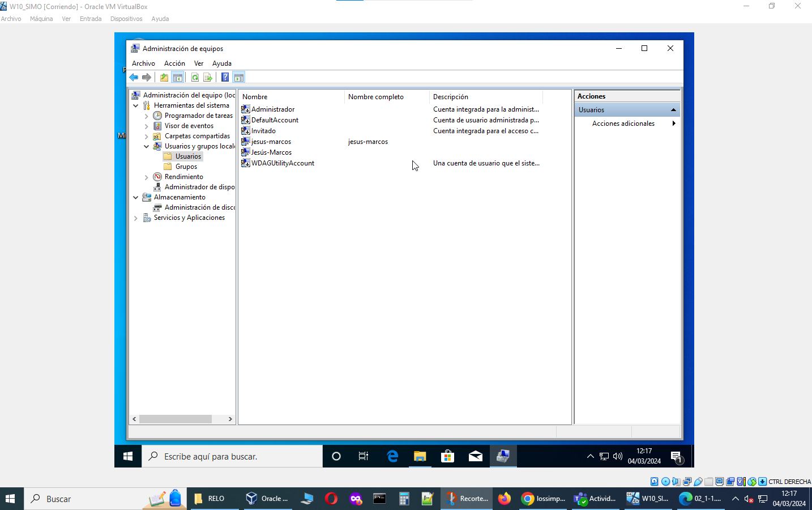The height and width of the screenshot is (510, 812).
Task: Expand the Programador de tareas node
Action: pos(147,116)
